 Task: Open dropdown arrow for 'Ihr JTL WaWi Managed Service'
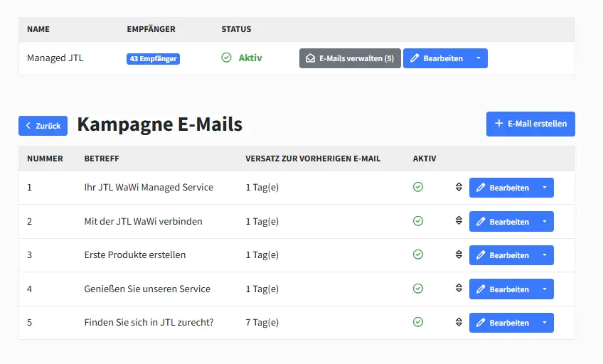(545, 188)
